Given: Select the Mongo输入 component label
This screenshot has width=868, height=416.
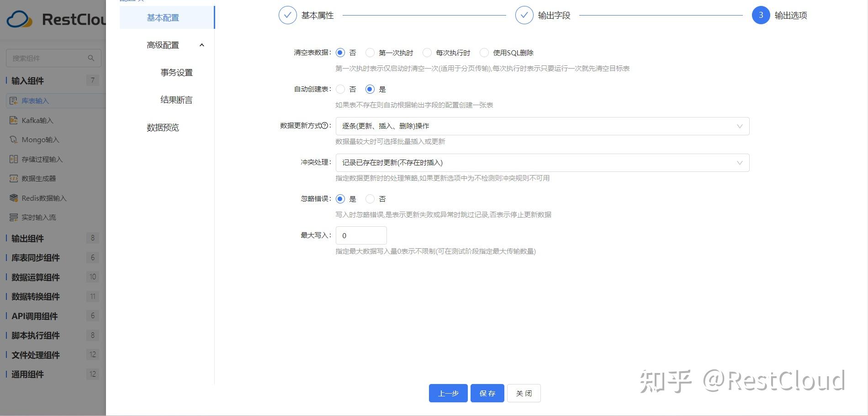Looking at the screenshot, I should click(x=40, y=139).
